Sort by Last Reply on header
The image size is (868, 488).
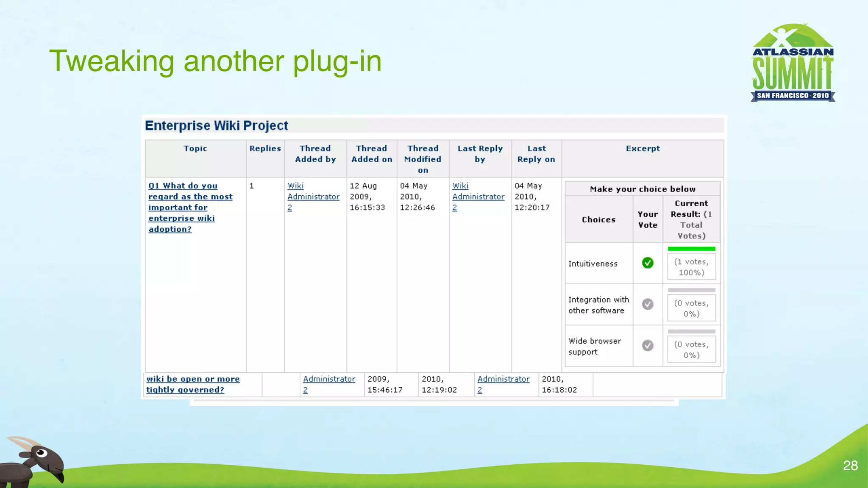(x=536, y=154)
